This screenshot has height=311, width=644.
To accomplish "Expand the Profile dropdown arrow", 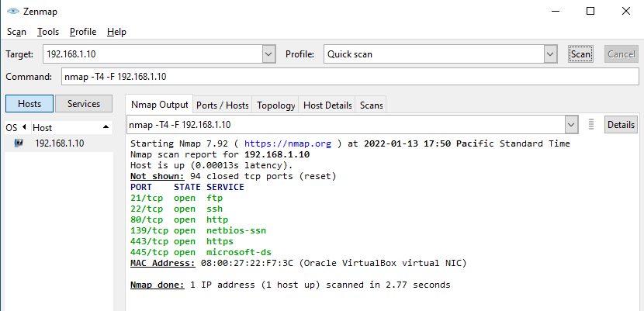I will click(x=550, y=54).
